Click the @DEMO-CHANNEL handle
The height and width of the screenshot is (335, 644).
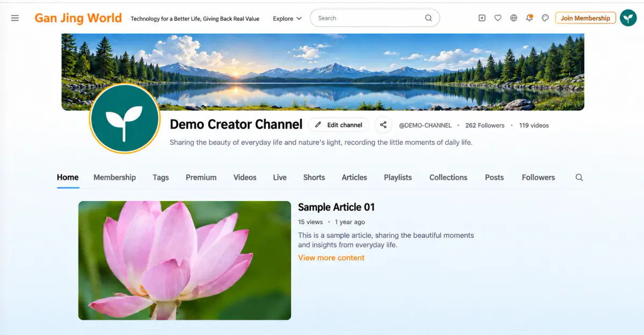[426, 125]
